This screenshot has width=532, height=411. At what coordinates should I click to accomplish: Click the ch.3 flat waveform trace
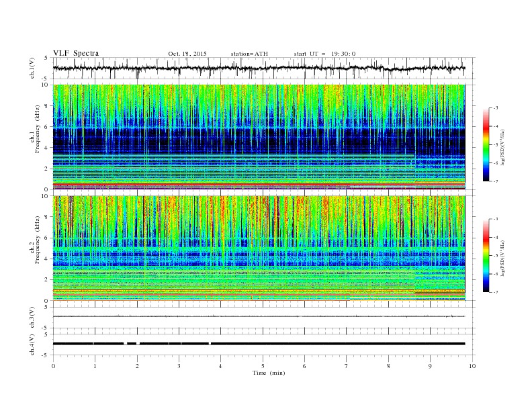pyautogui.click(x=259, y=316)
